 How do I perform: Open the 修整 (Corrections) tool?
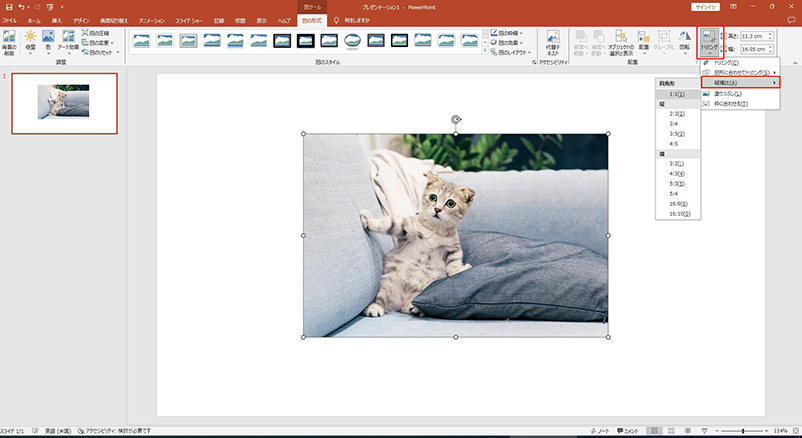pos(30,42)
